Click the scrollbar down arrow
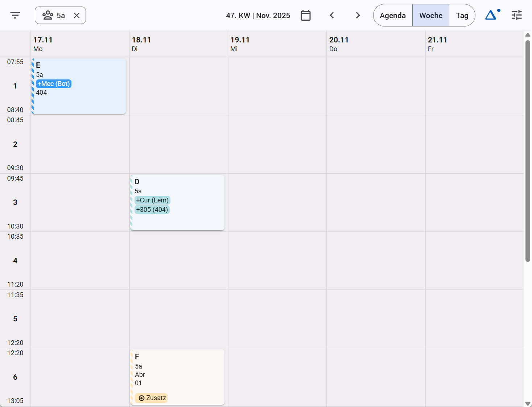This screenshot has height=407, width=532. coord(528,403)
